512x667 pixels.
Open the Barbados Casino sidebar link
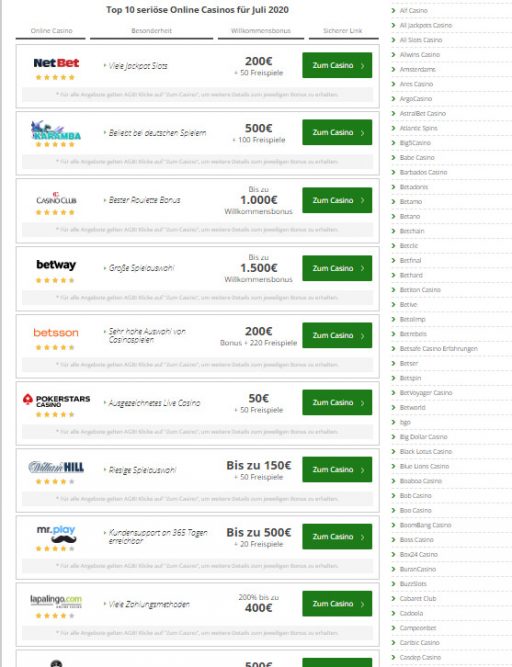coord(423,172)
